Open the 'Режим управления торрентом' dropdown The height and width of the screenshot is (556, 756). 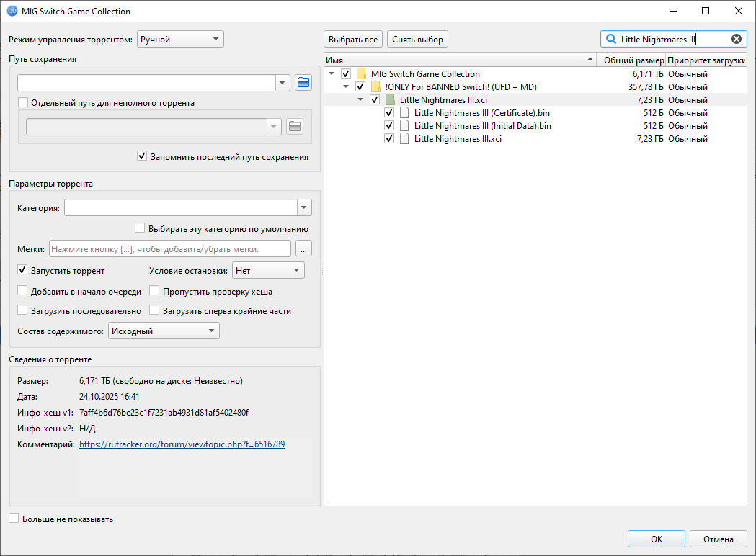(x=180, y=40)
